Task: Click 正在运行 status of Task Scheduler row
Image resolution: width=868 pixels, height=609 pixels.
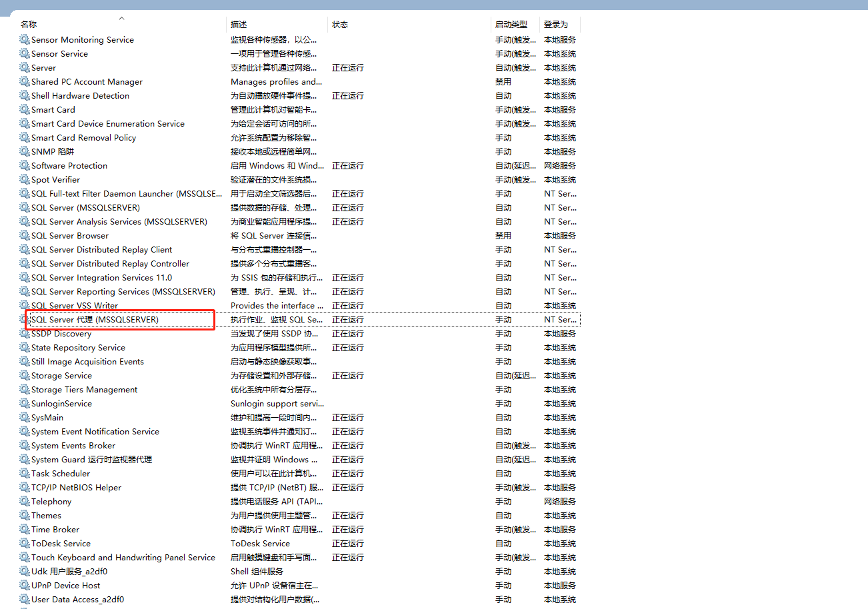Action: click(348, 474)
